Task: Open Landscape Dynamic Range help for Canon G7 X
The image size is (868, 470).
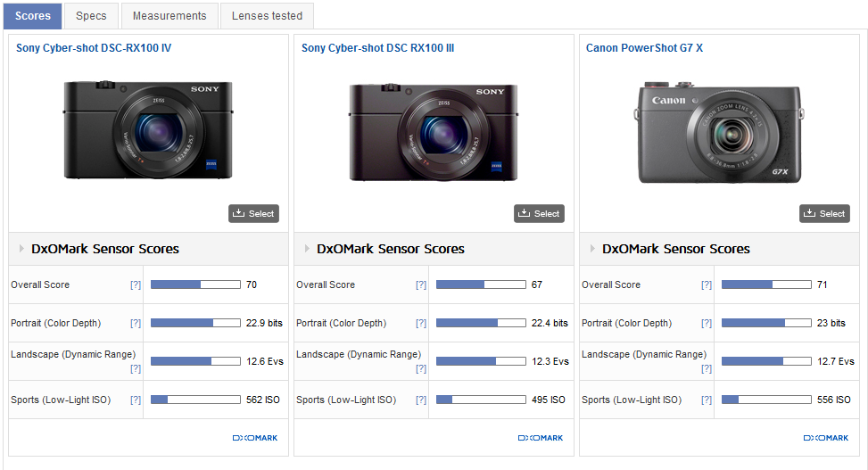Action: click(707, 368)
